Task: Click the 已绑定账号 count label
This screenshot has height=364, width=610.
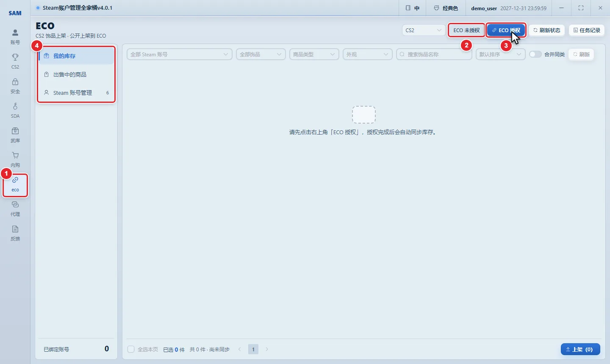Action: [x=56, y=349]
